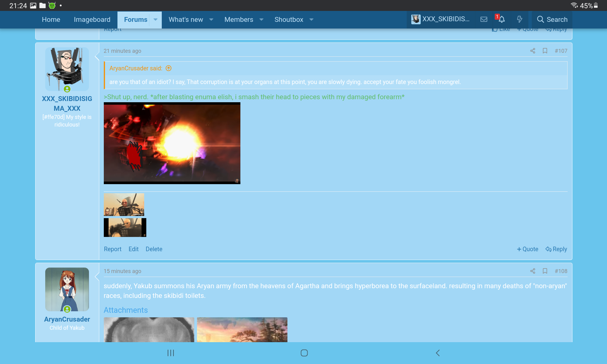Open the explosion image in post #107
Screen dimensions: 607x364
(x=172, y=143)
